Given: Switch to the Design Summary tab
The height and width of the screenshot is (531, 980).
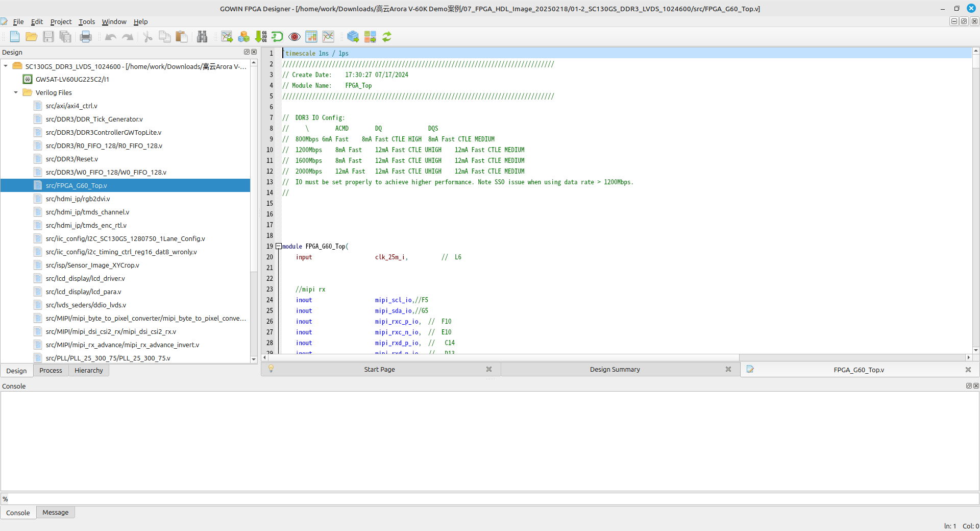Looking at the screenshot, I should (x=615, y=369).
